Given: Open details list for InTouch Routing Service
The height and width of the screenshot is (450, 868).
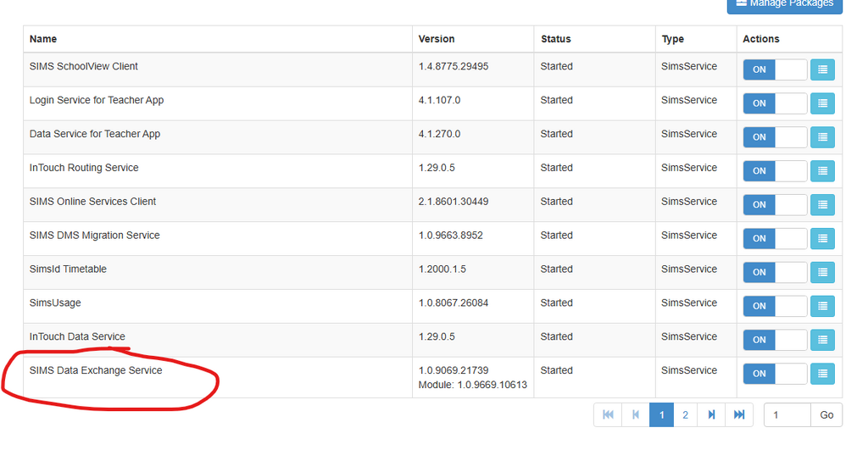Looking at the screenshot, I should click(x=822, y=171).
